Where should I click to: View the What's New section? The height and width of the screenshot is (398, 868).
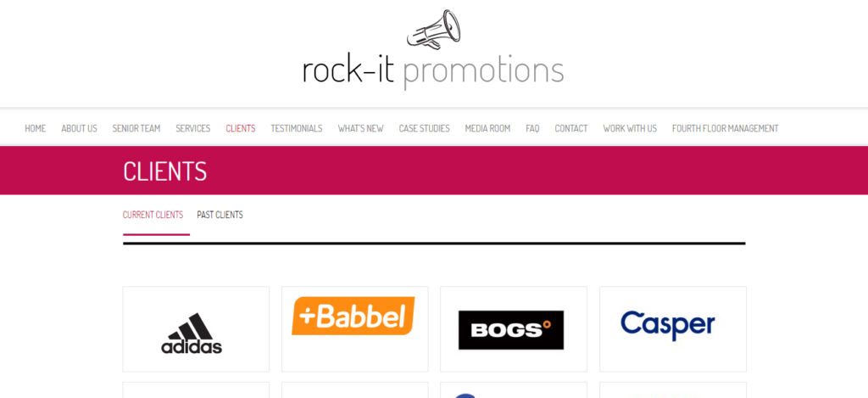[x=361, y=129]
